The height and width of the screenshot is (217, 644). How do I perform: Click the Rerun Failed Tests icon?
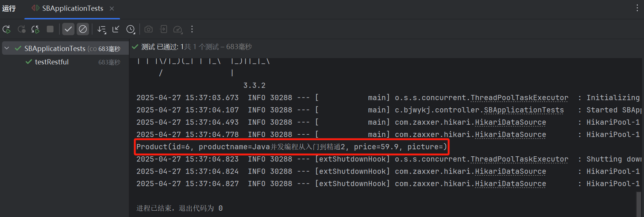click(22, 29)
